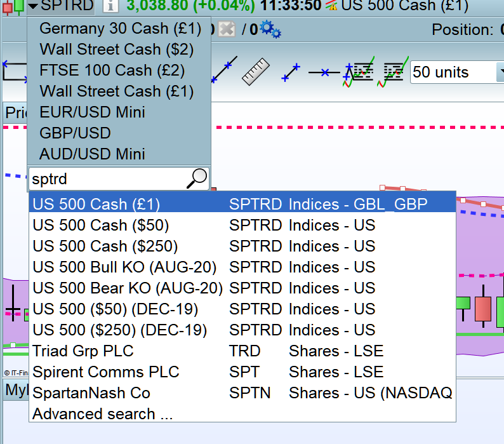Click the candlestick chart style icon
Image resolution: width=504 pixels, height=444 pixels.
point(13,7)
